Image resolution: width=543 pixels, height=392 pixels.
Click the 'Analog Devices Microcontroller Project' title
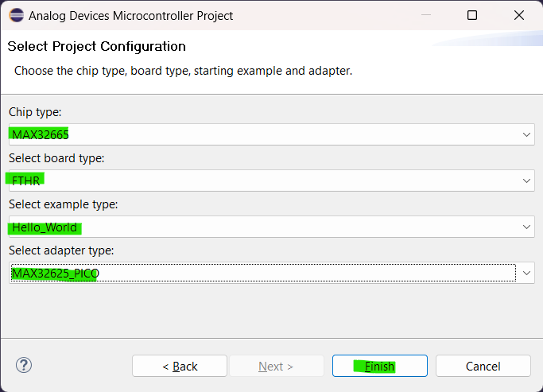tap(131, 16)
